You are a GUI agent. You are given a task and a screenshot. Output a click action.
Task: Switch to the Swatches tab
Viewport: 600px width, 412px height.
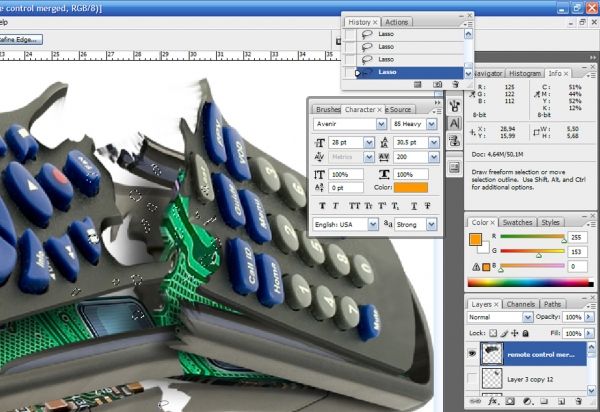[x=517, y=222]
